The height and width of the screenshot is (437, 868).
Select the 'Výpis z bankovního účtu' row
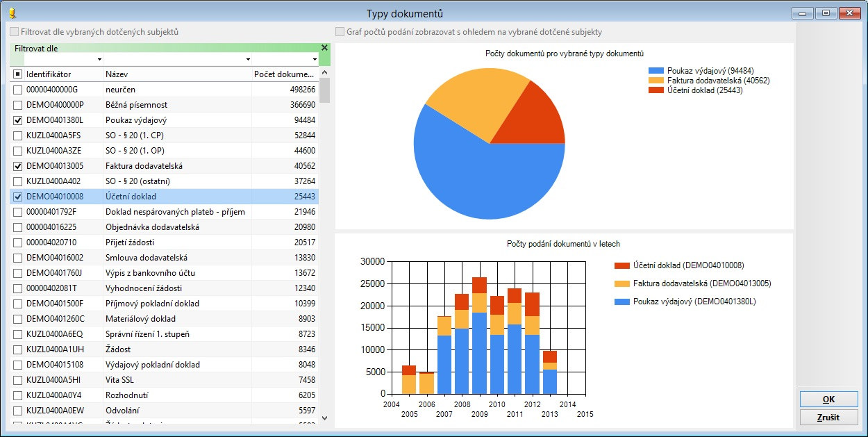tap(165, 273)
